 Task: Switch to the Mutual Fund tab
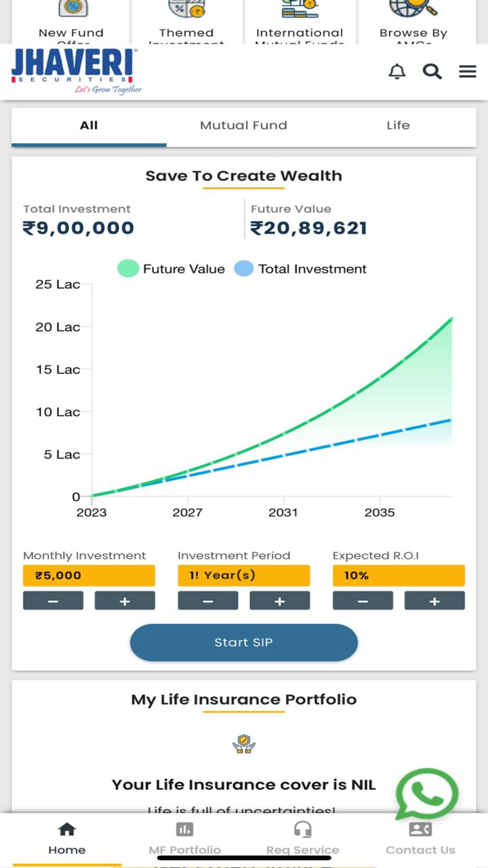tap(243, 125)
